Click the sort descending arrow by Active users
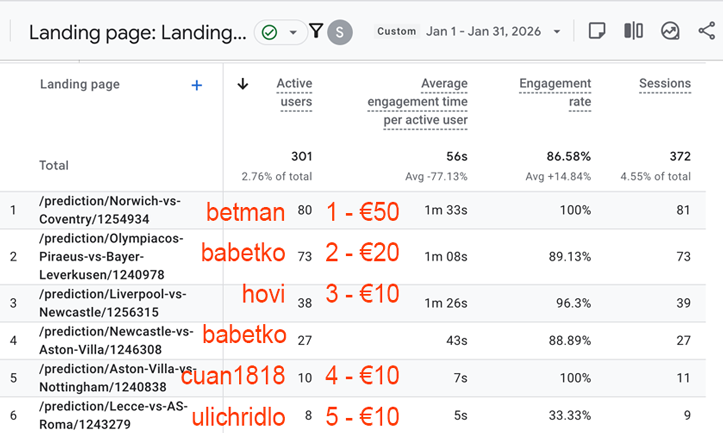Image resolution: width=723 pixels, height=433 pixels. tap(242, 84)
